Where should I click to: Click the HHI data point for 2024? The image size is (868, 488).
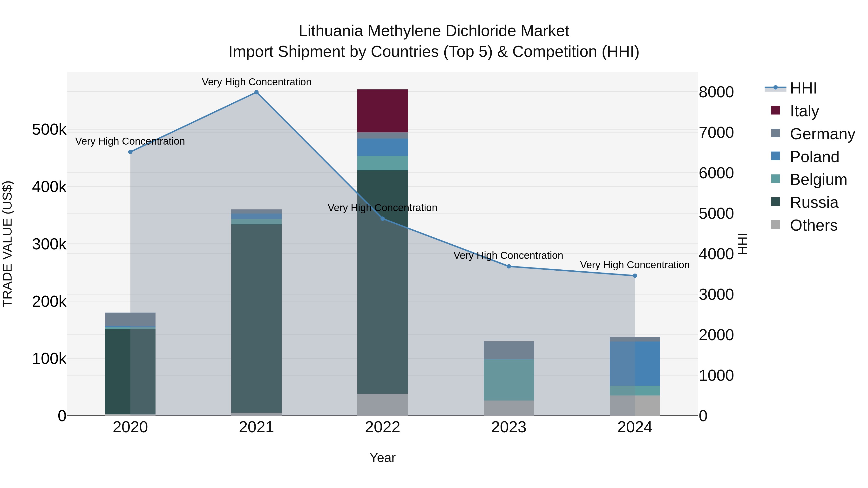(x=635, y=276)
